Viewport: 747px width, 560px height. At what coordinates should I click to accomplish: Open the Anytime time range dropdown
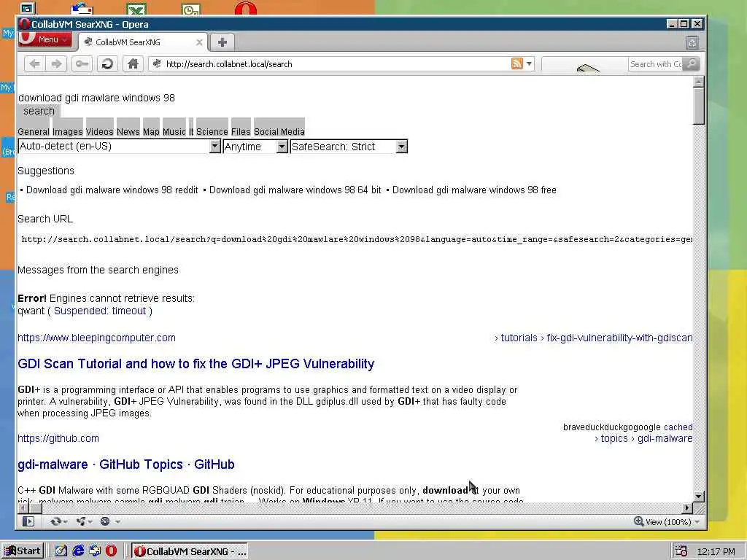tap(255, 146)
